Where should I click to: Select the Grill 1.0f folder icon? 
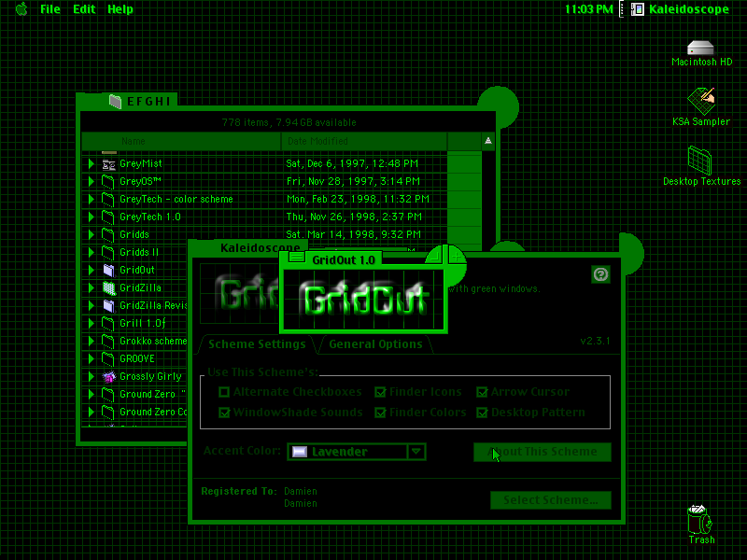point(108,324)
